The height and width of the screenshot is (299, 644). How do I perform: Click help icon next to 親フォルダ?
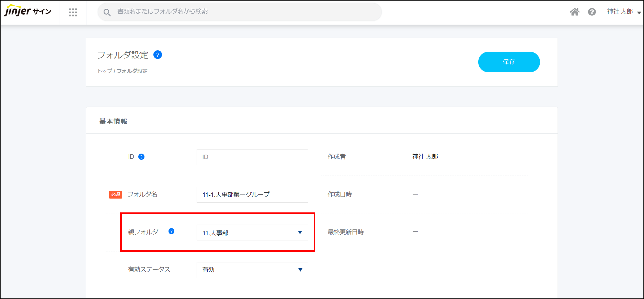point(171,231)
